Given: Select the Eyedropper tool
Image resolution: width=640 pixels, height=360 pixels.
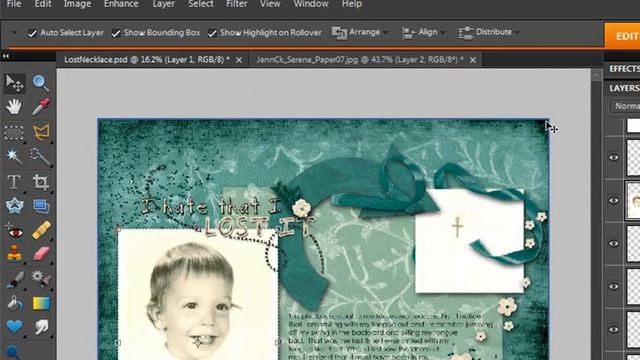Looking at the screenshot, I should tap(41, 107).
